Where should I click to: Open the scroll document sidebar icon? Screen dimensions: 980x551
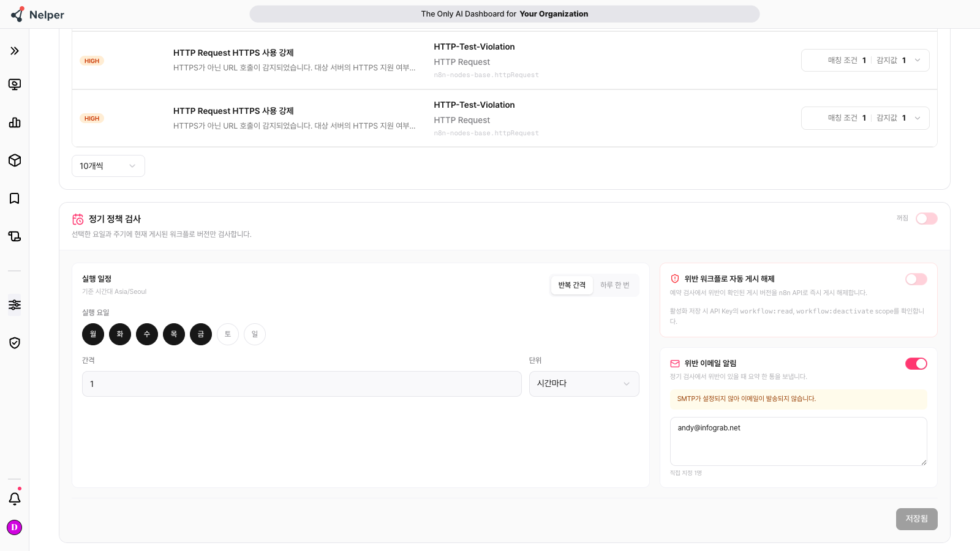coord(15,236)
